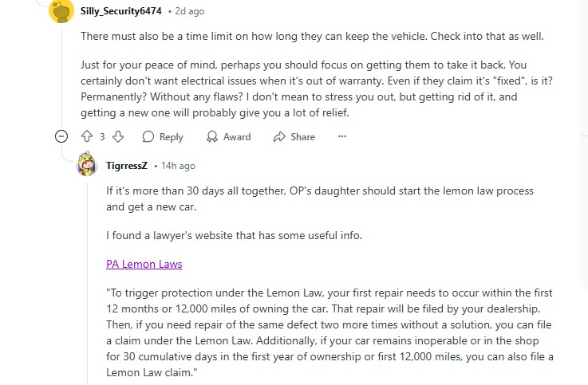Open the PA Lemon Laws link
This screenshot has width=588, height=385.
tap(144, 264)
